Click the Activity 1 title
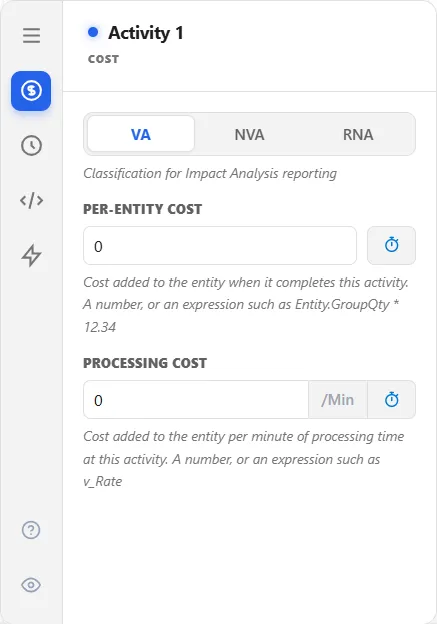The image size is (437, 624). [x=146, y=33]
